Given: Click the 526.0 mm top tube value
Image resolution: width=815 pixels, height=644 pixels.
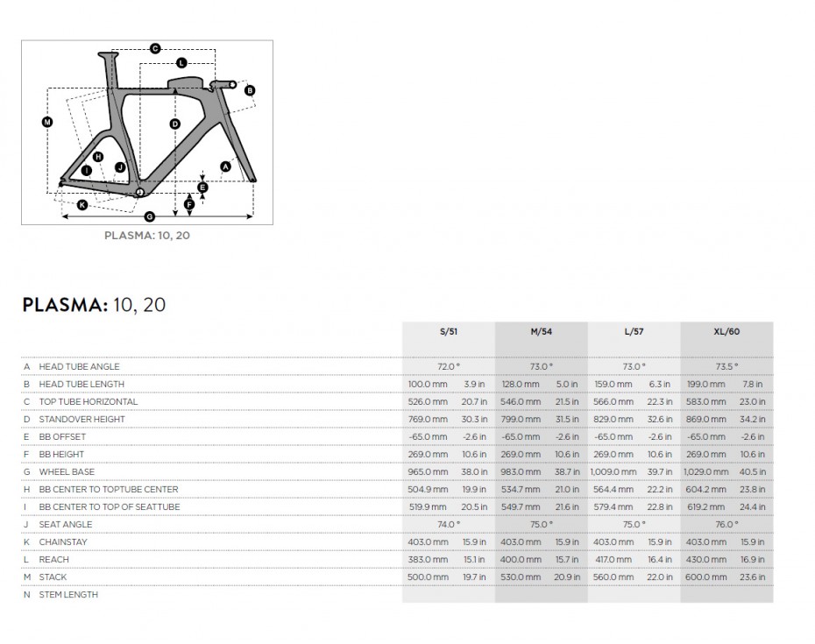Looking at the screenshot, I should [x=428, y=402].
